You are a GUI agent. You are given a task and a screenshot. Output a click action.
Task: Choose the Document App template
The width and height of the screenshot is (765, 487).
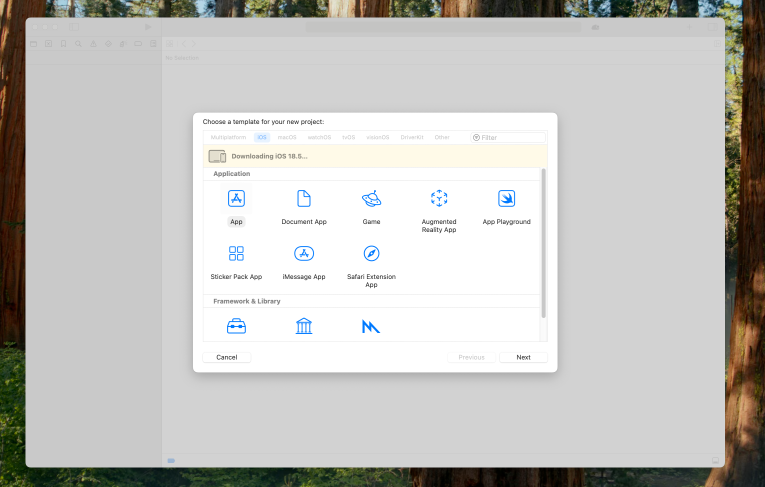coord(304,199)
